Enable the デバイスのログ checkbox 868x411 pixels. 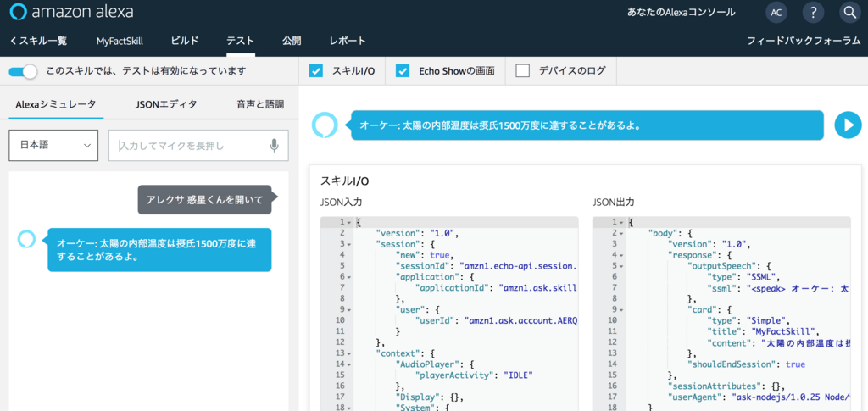pos(522,71)
